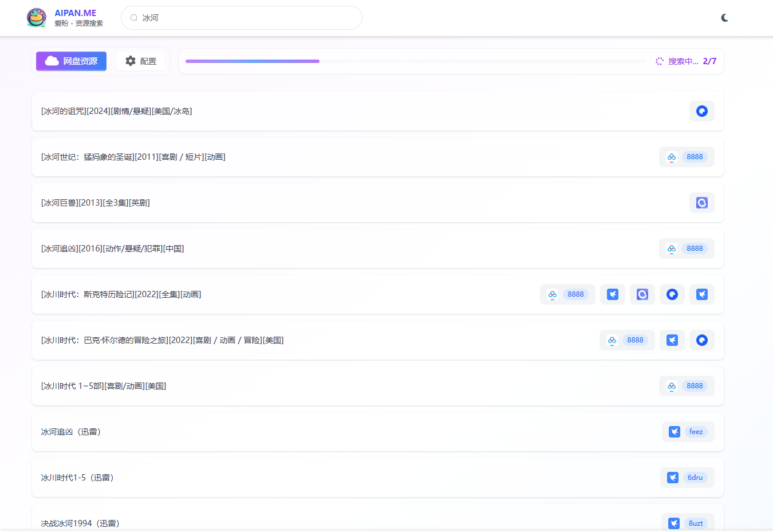Open Xunlei icon after Quark in 斯克特历险记 row
The height and width of the screenshot is (532, 773).
click(702, 294)
